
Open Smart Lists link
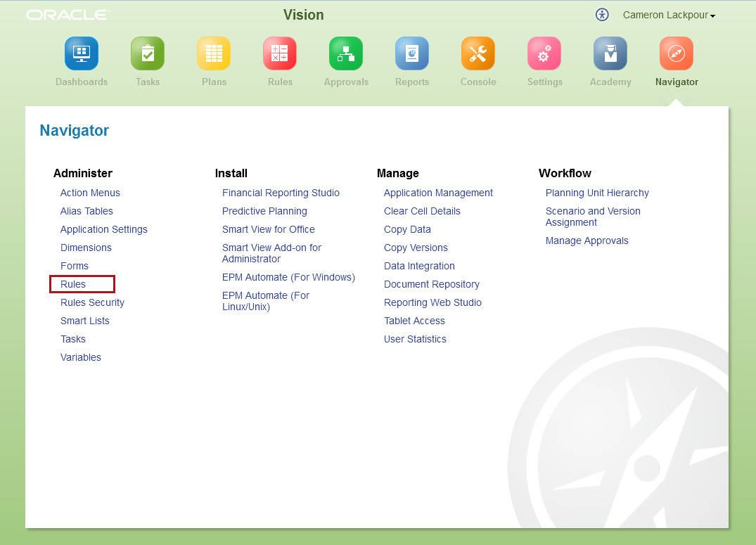point(85,321)
